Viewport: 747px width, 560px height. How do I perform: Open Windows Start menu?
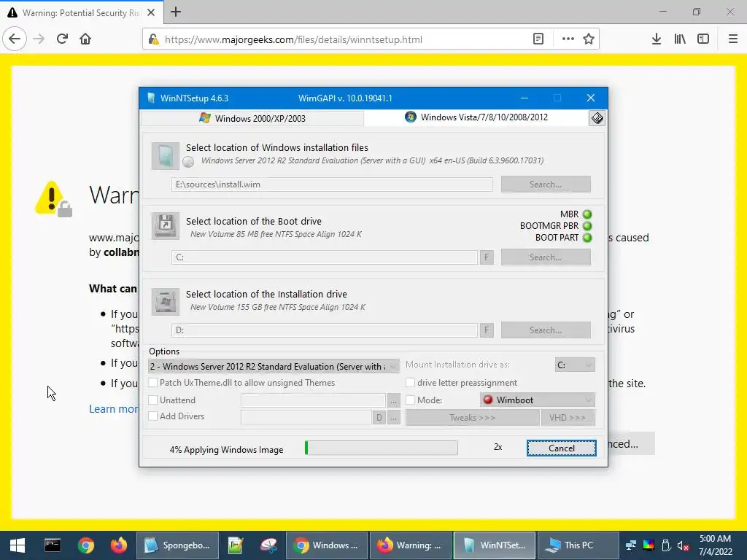coord(18,545)
